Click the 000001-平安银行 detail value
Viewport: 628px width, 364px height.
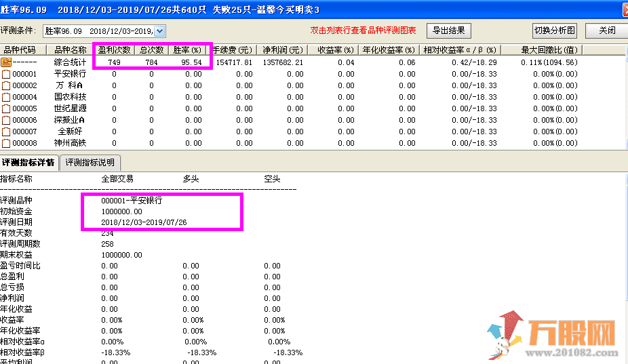(x=132, y=201)
